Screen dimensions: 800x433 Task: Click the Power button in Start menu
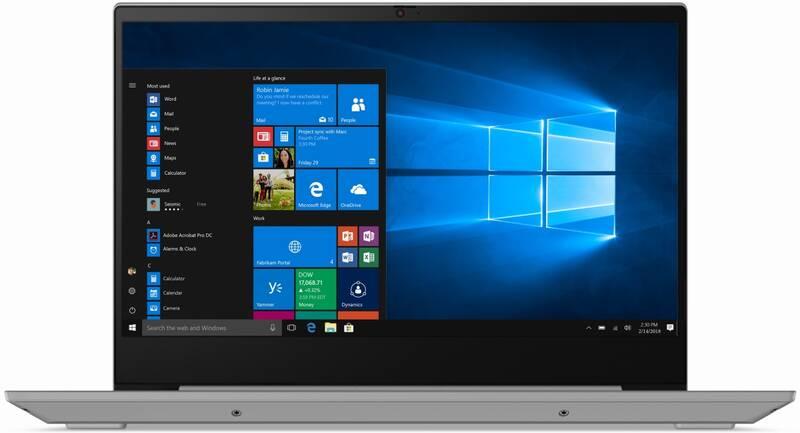pyautogui.click(x=132, y=310)
